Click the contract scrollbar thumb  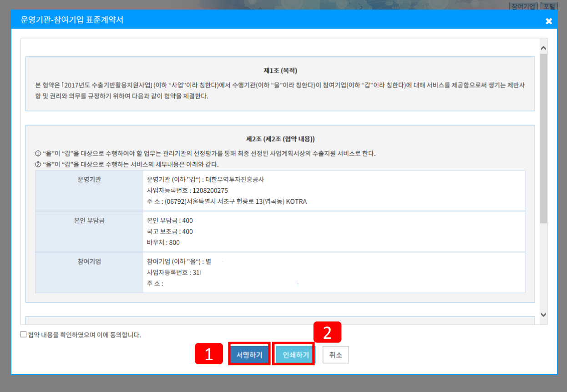pos(543,138)
